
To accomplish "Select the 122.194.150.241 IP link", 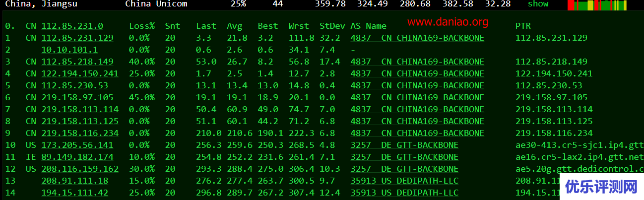I will 80,73.
